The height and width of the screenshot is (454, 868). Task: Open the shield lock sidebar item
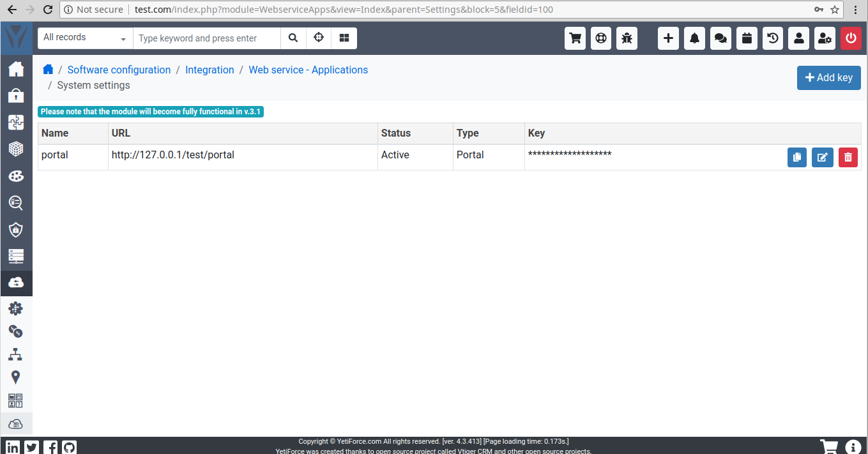(x=16, y=230)
